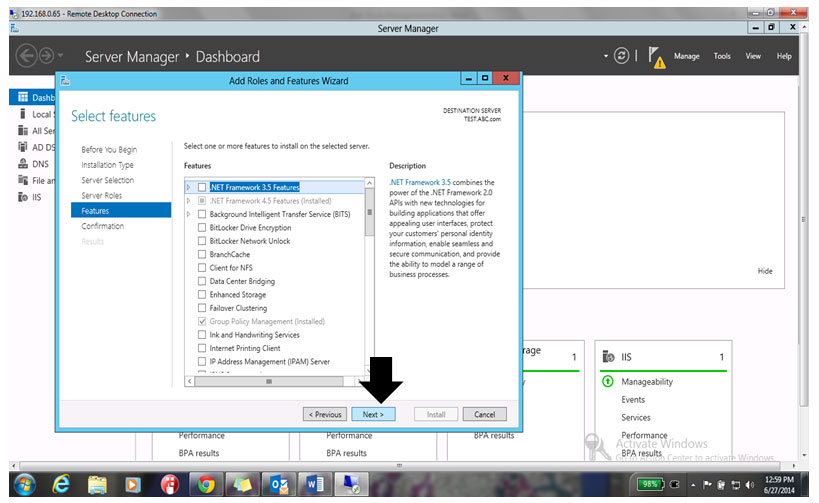
Task: Click the features list scroll-up arrow
Action: (x=369, y=183)
